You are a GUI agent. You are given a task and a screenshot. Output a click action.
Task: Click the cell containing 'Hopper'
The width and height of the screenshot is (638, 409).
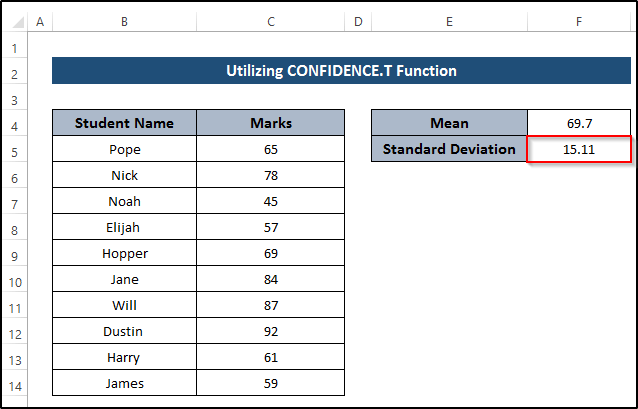[124, 254]
